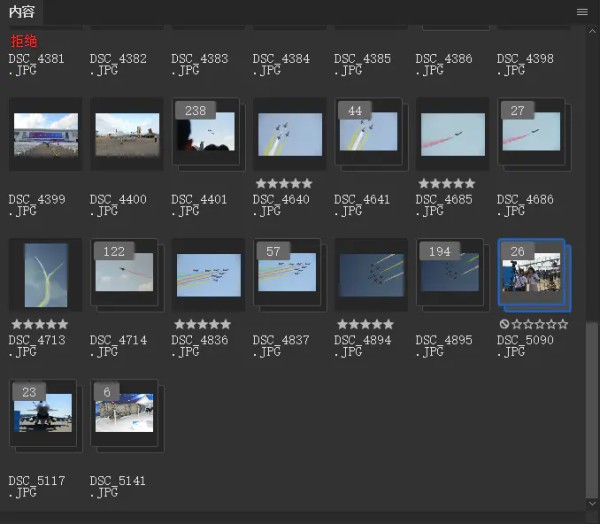Open the Content panel flyout menu icon
The height and width of the screenshot is (524, 600).
[582, 12]
